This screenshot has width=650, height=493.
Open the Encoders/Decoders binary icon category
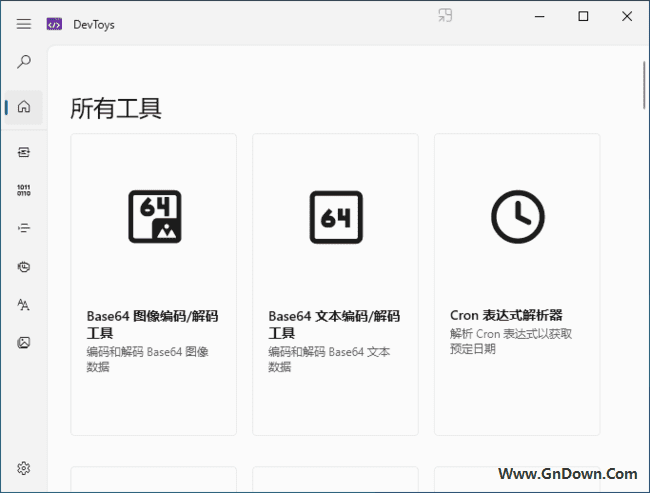pos(24,190)
